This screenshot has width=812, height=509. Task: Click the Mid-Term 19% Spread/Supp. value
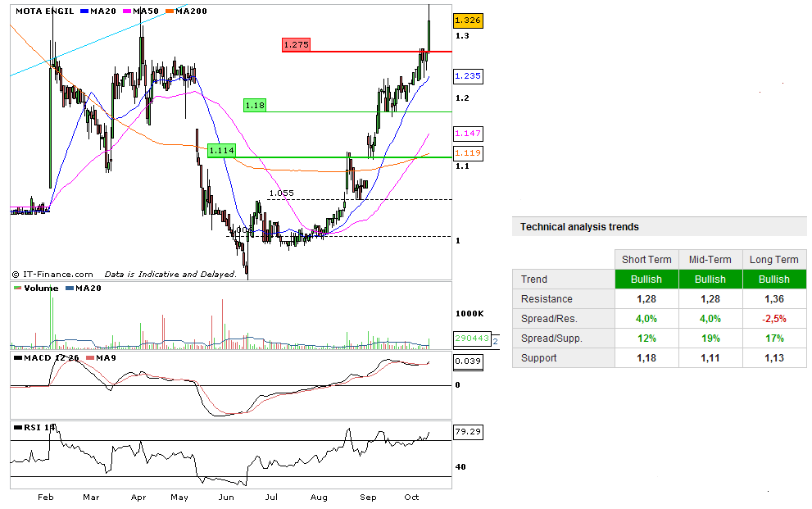(710, 339)
